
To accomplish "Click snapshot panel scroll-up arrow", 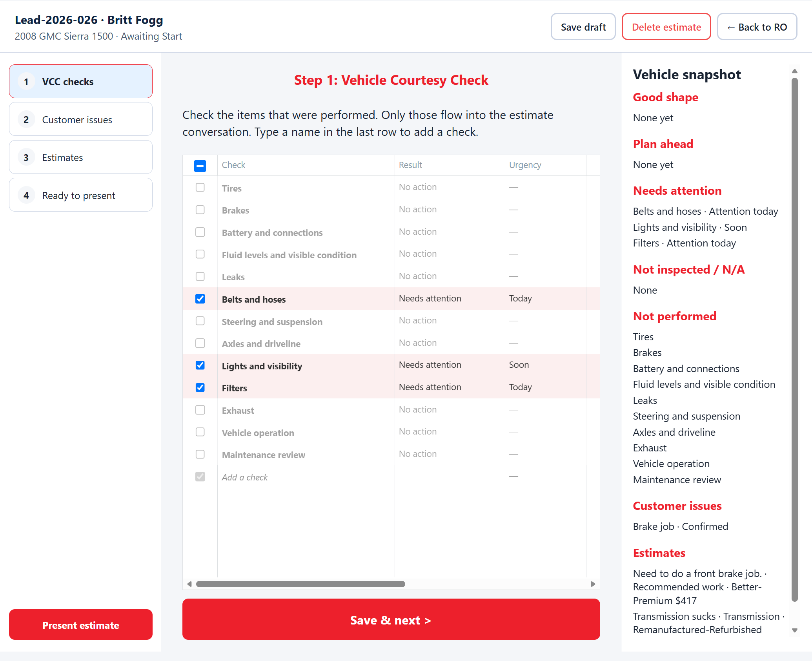I will (795, 71).
